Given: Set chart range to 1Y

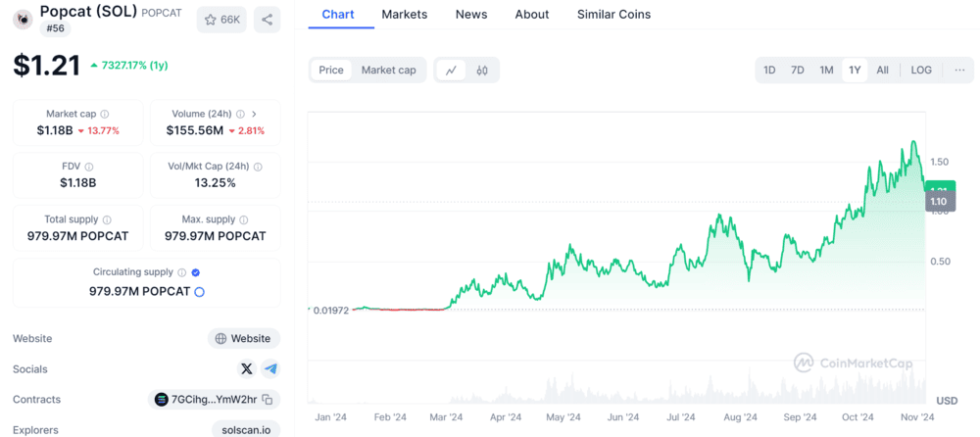Looking at the screenshot, I should click(855, 70).
